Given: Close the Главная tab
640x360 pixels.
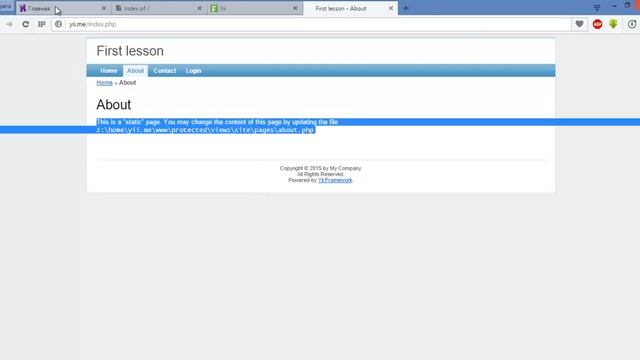Looking at the screenshot, I should coord(104,8).
